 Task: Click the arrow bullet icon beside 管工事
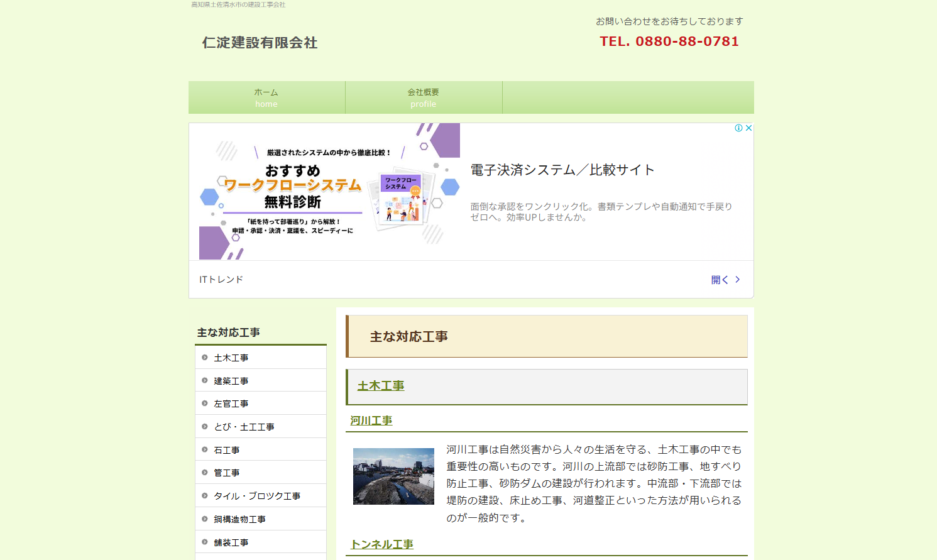click(204, 472)
